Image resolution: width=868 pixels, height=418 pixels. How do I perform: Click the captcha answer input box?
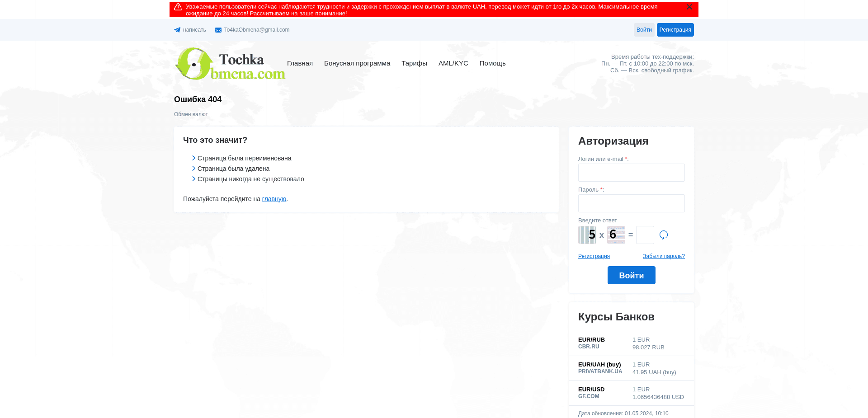(645, 235)
